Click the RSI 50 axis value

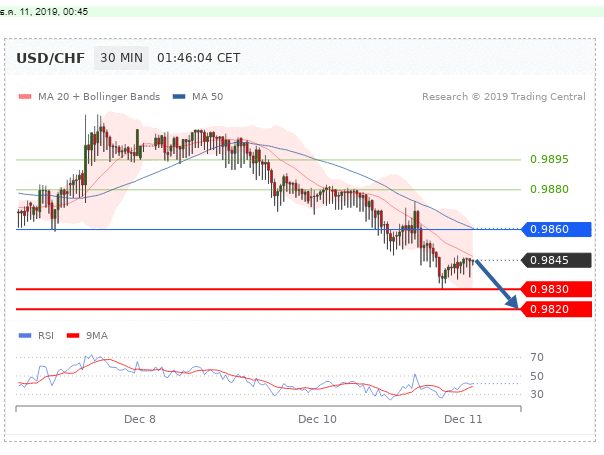coord(537,376)
